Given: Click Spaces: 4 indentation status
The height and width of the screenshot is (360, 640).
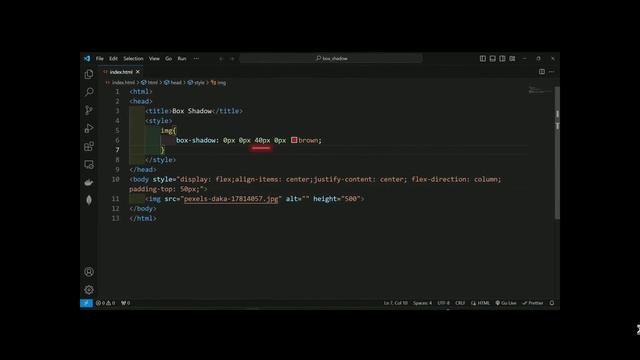Looking at the screenshot, I should point(422,303).
